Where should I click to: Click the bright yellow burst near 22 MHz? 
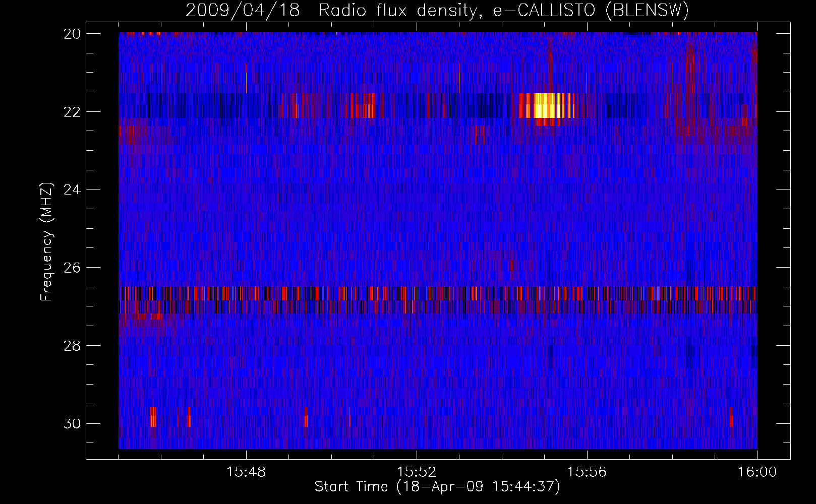point(547,106)
